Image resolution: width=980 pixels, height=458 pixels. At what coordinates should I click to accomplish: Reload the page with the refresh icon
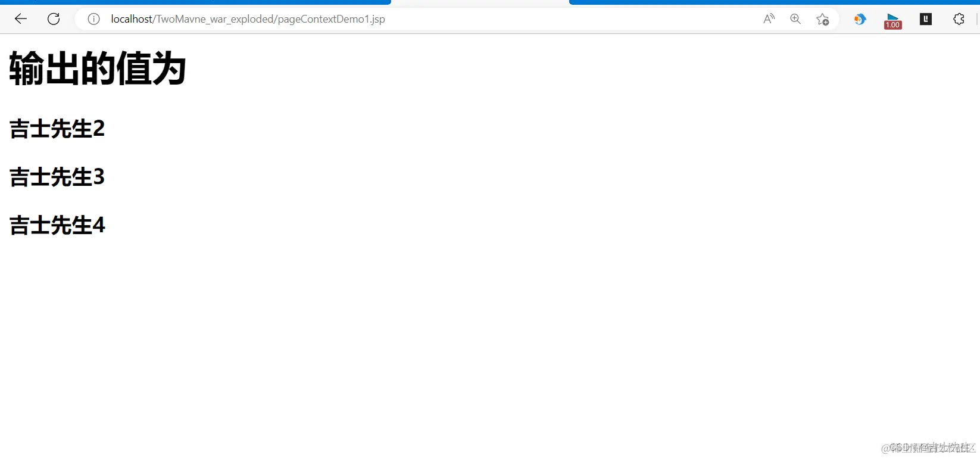pyautogui.click(x=54, y=19)
